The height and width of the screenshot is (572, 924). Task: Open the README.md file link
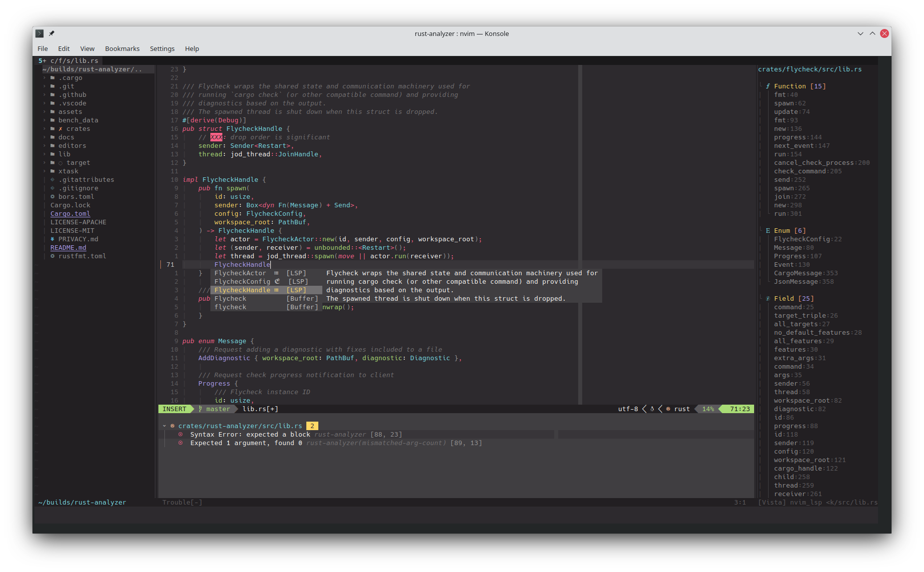[68, 248]
